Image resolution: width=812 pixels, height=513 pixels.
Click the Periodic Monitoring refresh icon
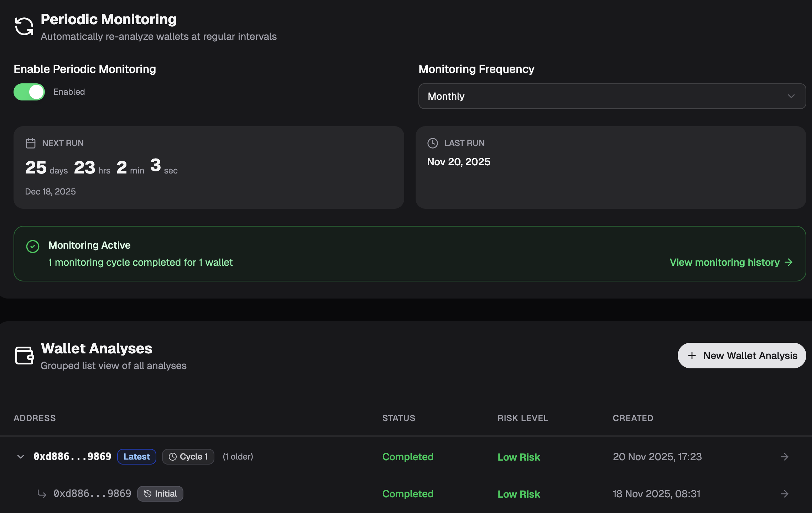tap(24, 26)
